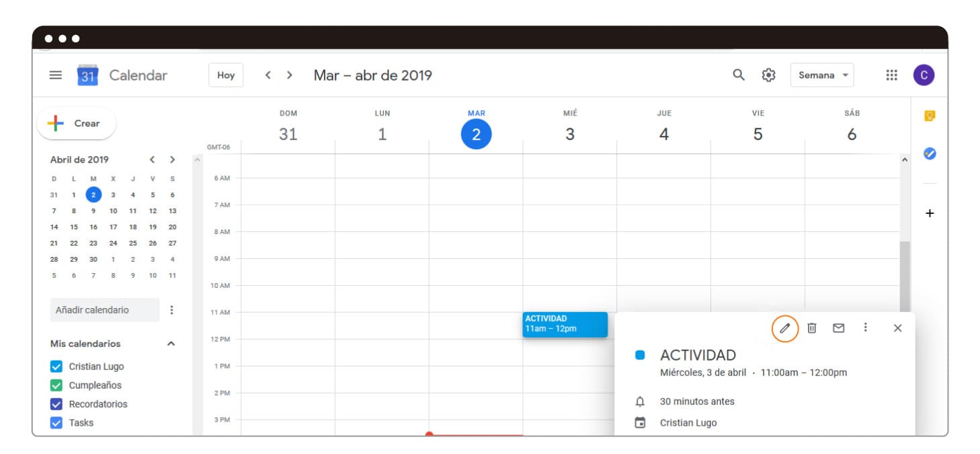Viewport: 980px width, 454px height.
Task: Select day 17 in mini calendar
Action: pos(113,227)
